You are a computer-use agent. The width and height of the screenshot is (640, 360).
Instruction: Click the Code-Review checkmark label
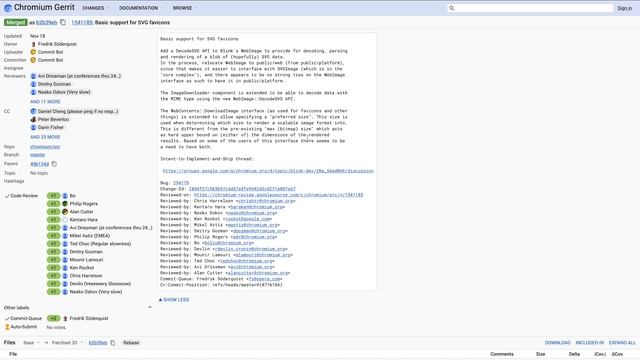pyautogui.click(x=21, y=196)
